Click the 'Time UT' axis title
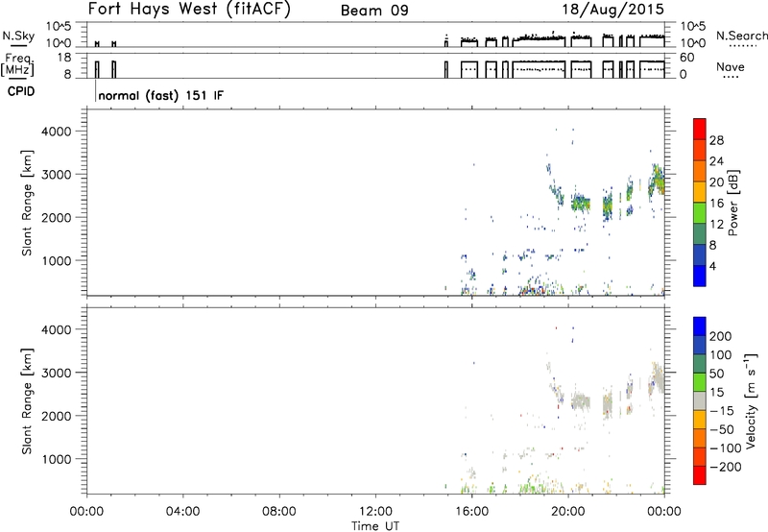Image resolution: width=768 pixels, height=532 pixels. click(x=375, y=526)
